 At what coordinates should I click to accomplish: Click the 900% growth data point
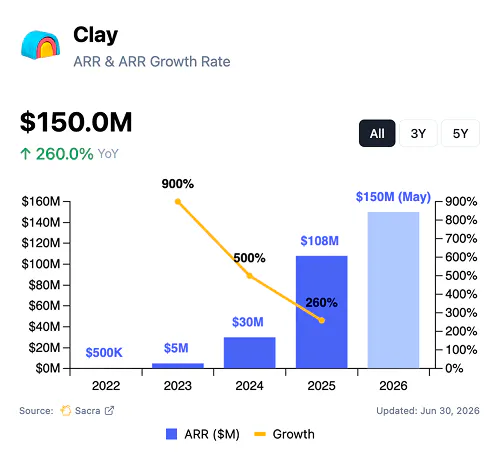tap(178, 202)
